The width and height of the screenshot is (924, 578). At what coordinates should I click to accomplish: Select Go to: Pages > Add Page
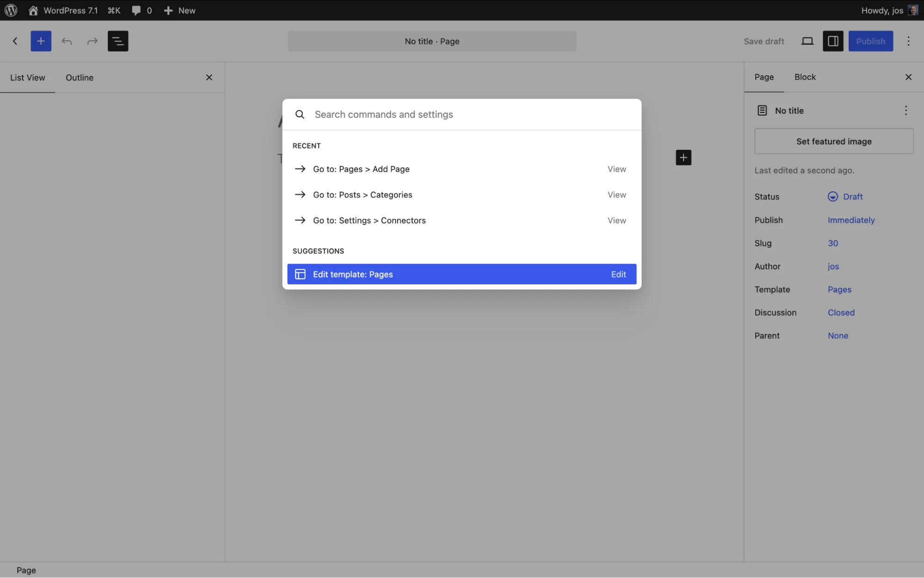click(462, 169)
